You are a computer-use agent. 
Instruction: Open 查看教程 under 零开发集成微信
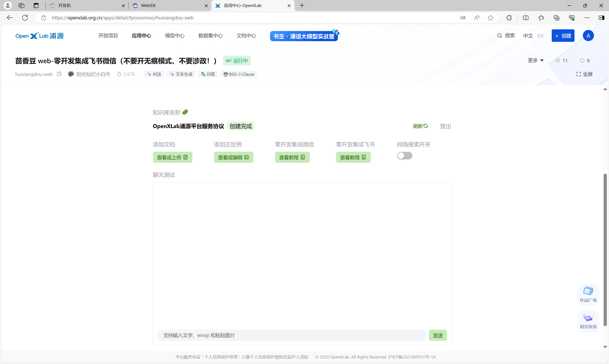(x=292, y=157)
